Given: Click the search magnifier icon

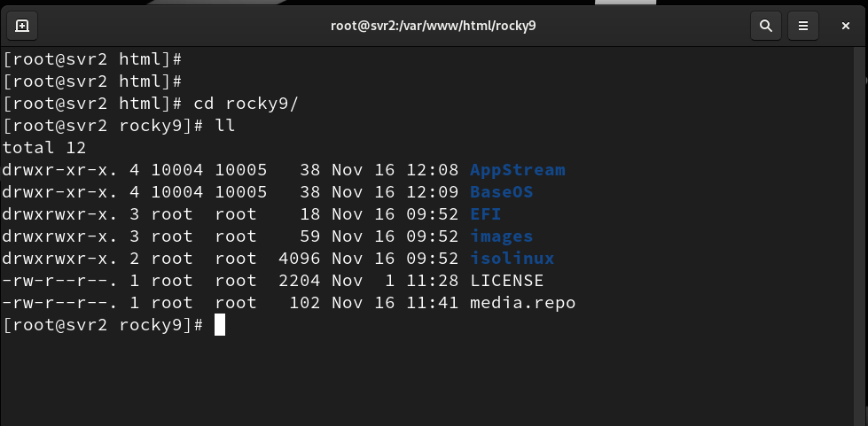Looking at the screenshot, I should click(x=765, y=26).
